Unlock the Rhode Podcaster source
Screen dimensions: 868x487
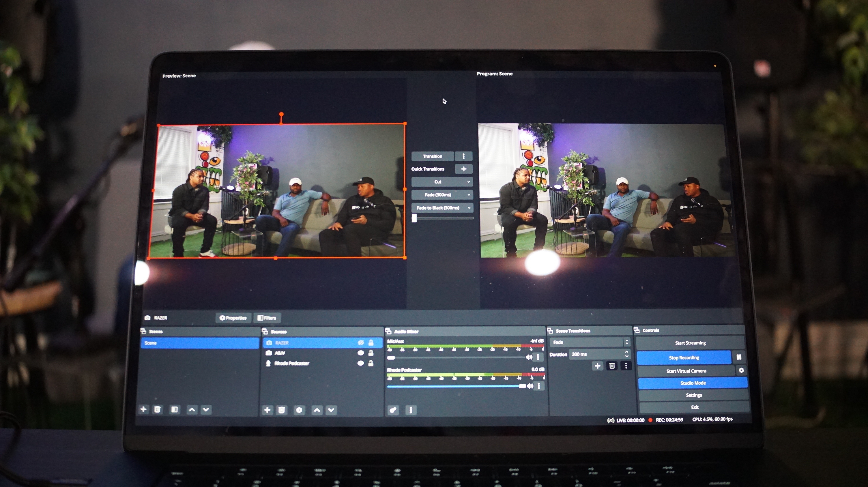coord(371,364)
